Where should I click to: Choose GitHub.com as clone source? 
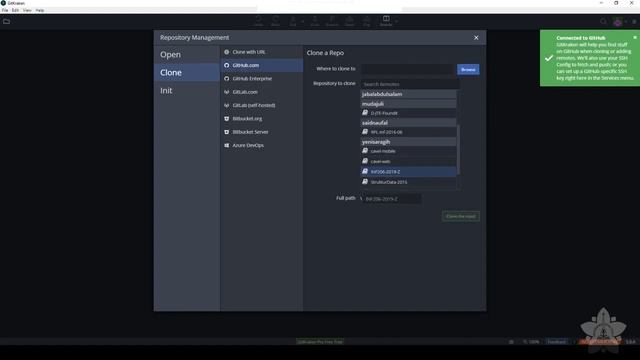pyautogui.click(x=262, y=65)
